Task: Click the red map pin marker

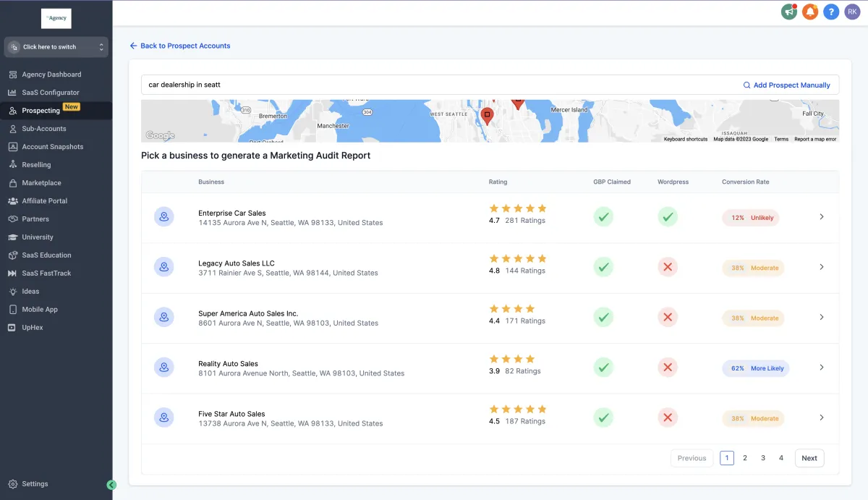Action: [488, 115]
